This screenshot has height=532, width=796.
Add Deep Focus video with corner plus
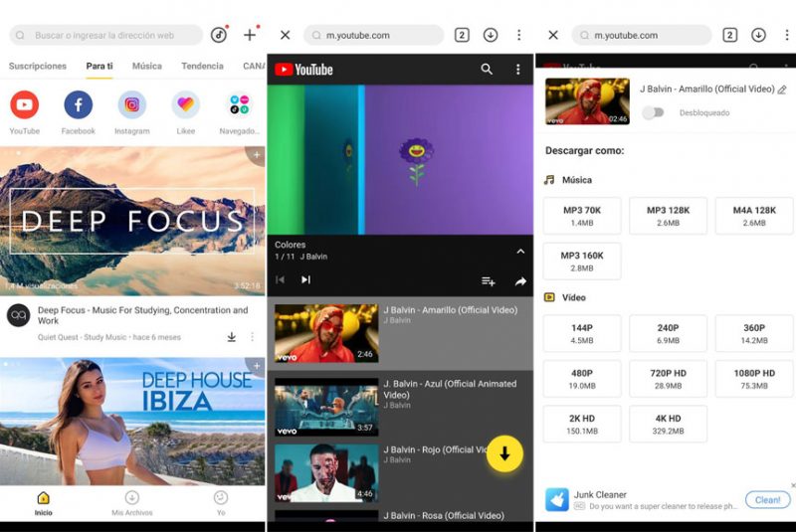(257, 154)
